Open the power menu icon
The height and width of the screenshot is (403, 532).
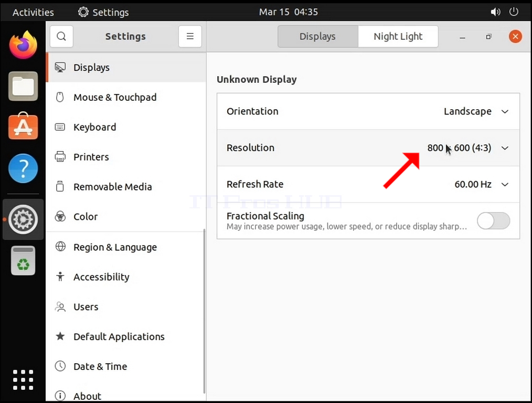(x=514, y=12)
